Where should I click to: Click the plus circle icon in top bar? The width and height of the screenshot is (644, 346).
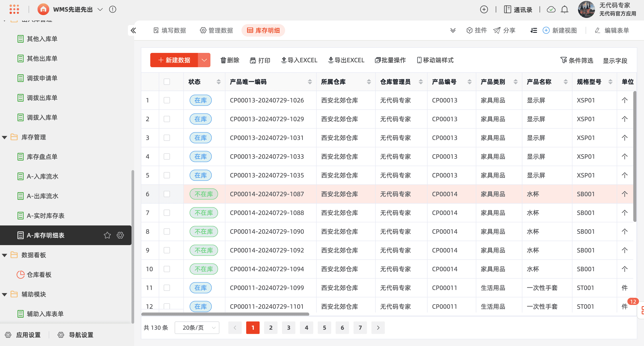coord(484,9)
